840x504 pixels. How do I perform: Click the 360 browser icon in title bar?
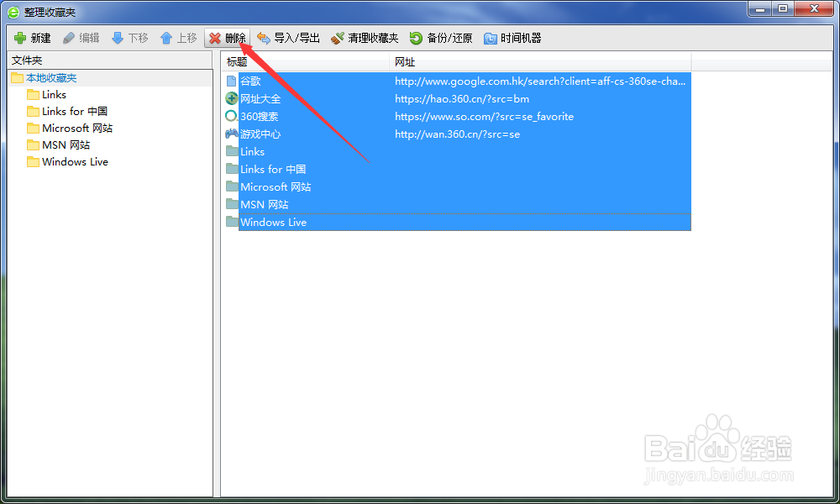13,12
